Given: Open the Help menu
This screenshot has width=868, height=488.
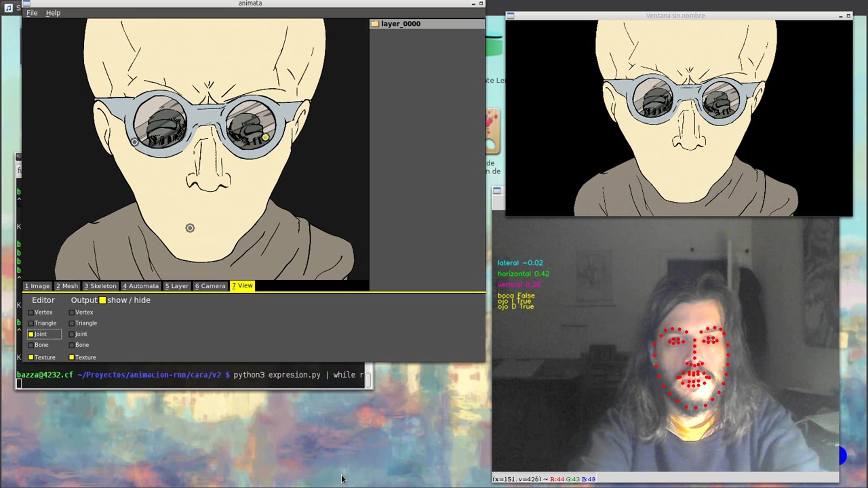Looking at the screenshot, I should coord(53,13).
